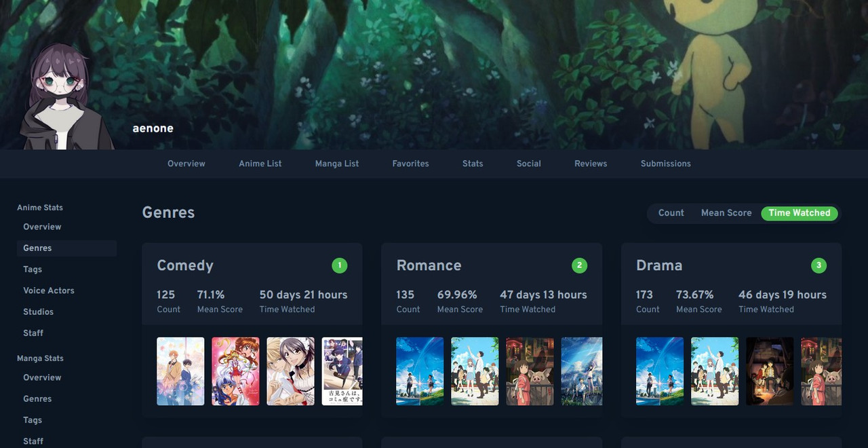The image size is (868, 448).
Task: Switch genre sorting to Mean Score
Action: [x=726, y=213]
